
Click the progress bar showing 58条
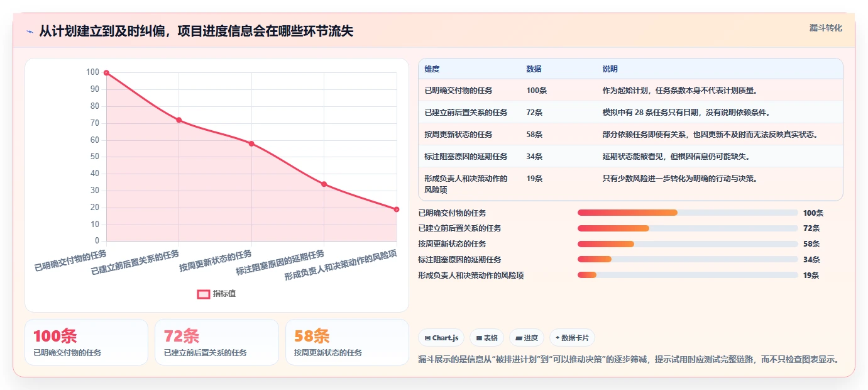(x=688, y=244)
